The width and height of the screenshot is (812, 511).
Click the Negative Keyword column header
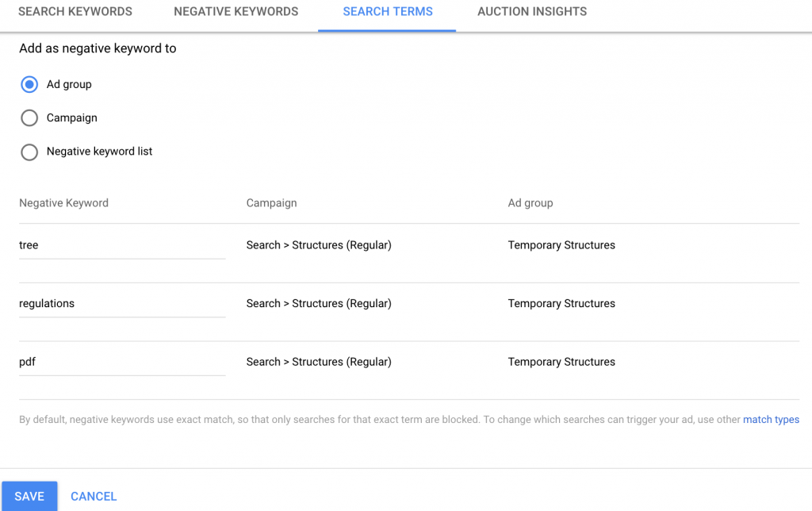[x=63, y=203]
